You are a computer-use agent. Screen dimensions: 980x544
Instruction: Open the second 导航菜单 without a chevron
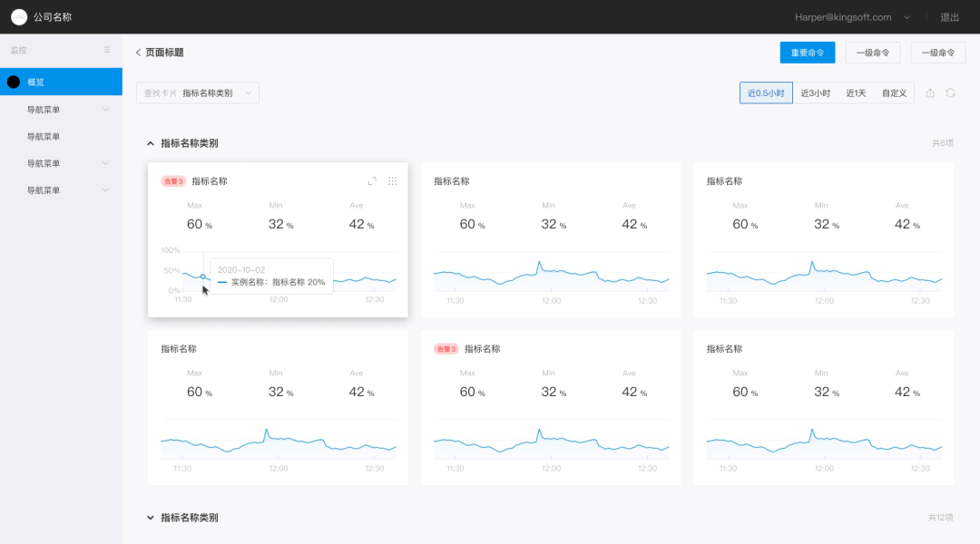pyautogui.click(x=62, y=136)
